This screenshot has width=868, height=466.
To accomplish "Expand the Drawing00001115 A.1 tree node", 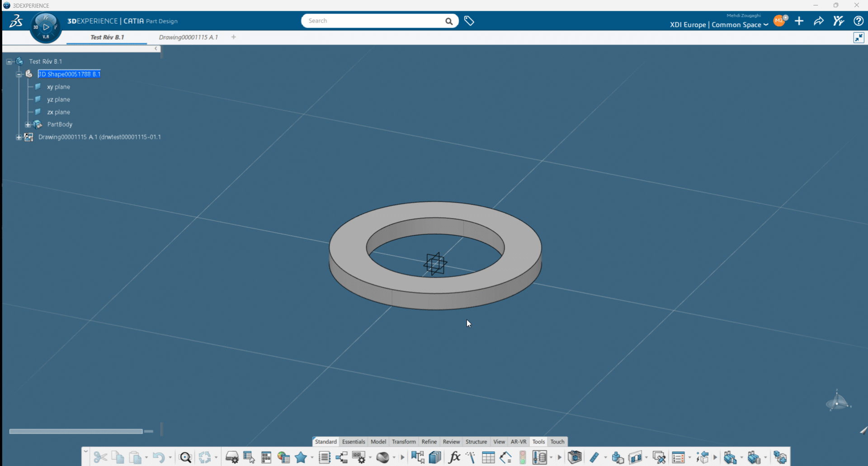I will pyautogui.click(x=19, y=137).
